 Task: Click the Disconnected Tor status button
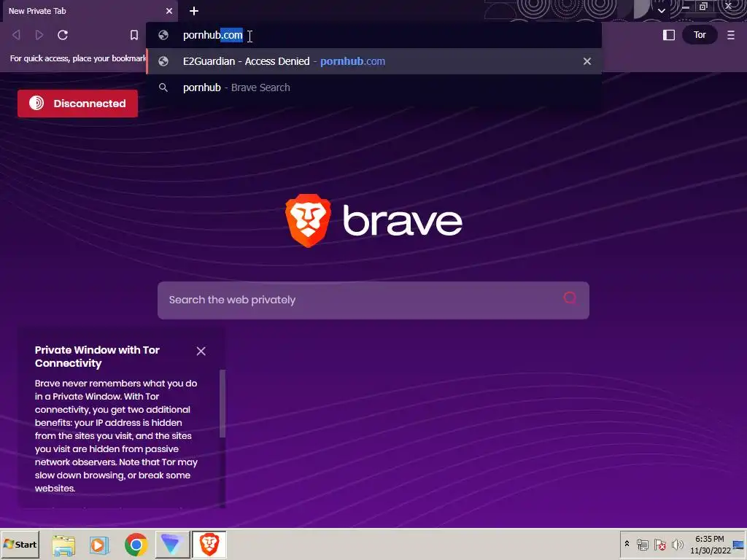77,104
